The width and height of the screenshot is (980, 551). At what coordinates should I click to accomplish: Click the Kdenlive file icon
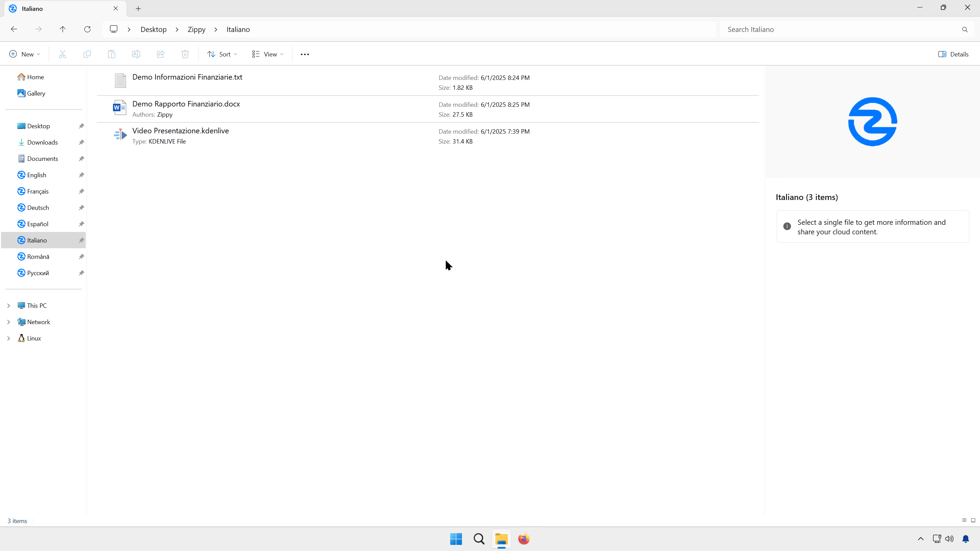(x=120, y=135)
